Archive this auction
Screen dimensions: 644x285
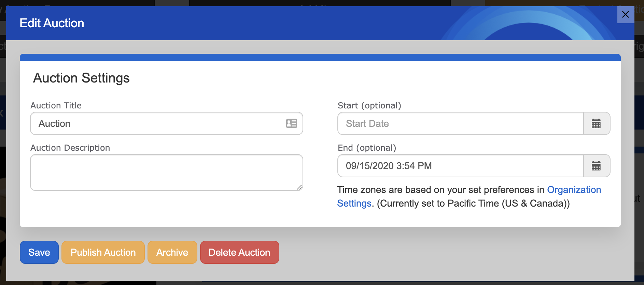pos(172,252)
